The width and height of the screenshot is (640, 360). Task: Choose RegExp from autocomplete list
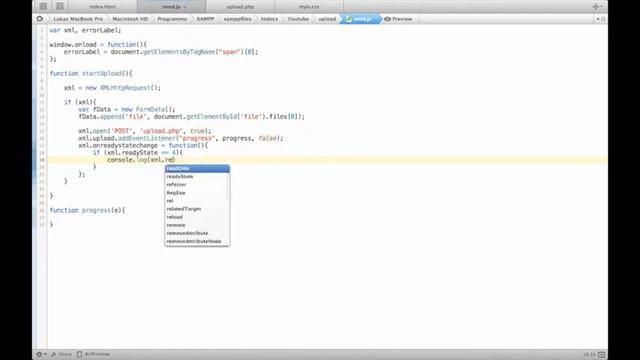(x=196, y=193)
